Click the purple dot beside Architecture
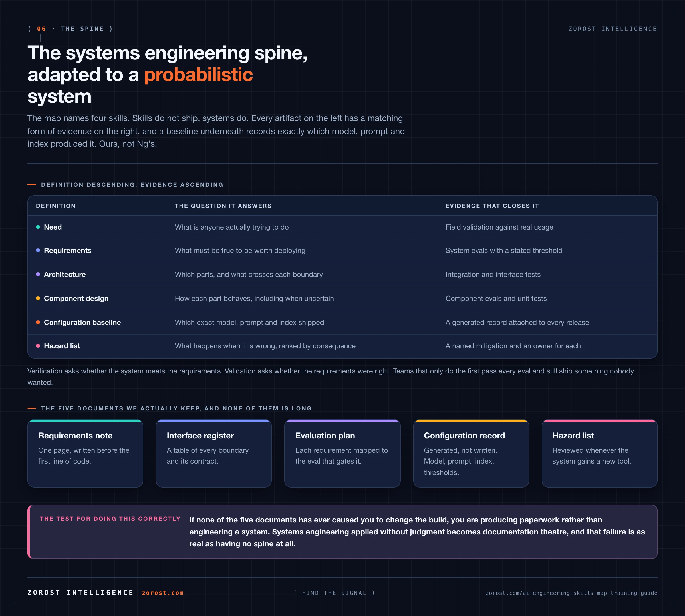 click(x=38, y=275)
